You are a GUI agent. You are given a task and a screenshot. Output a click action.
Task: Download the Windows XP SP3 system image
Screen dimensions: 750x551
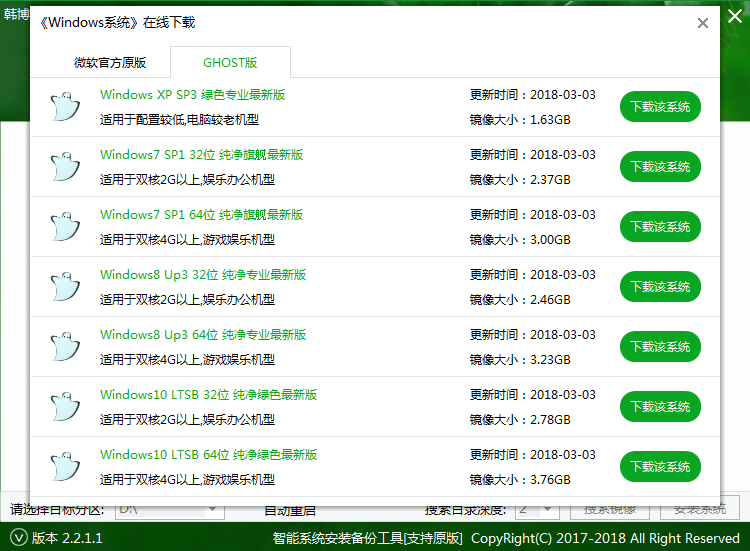click(660, 107)
